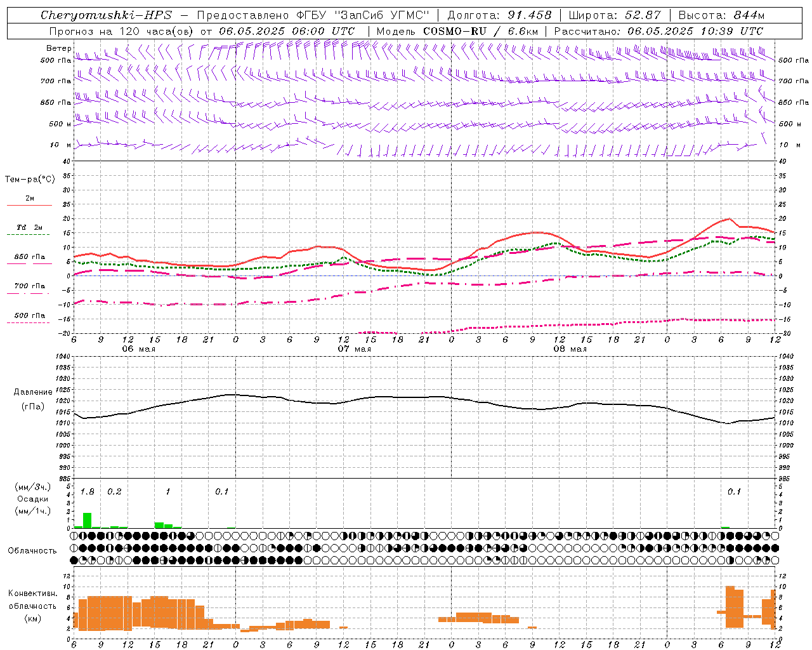Click the 850 гПа temperature legend entry
812x650 pixels.
30,257
